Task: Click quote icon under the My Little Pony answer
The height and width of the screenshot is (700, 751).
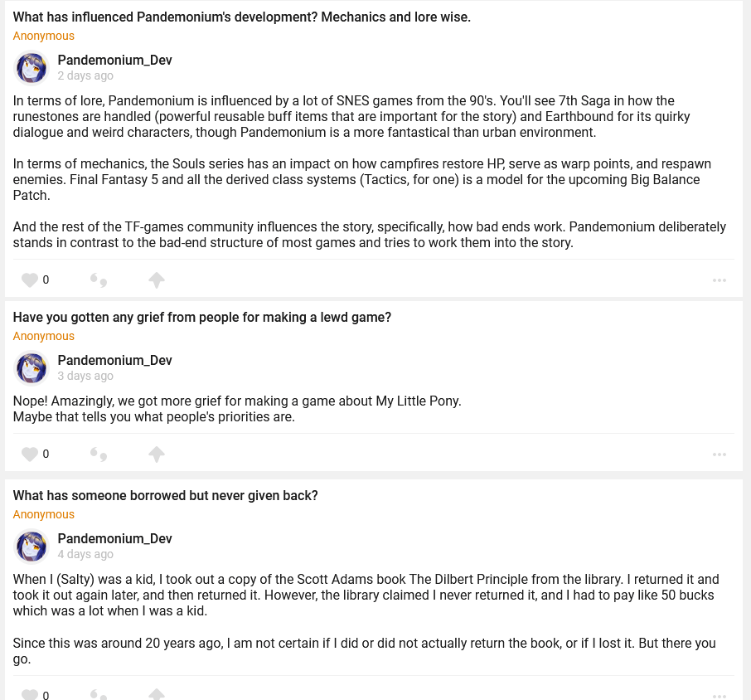Action: point(99,455)
